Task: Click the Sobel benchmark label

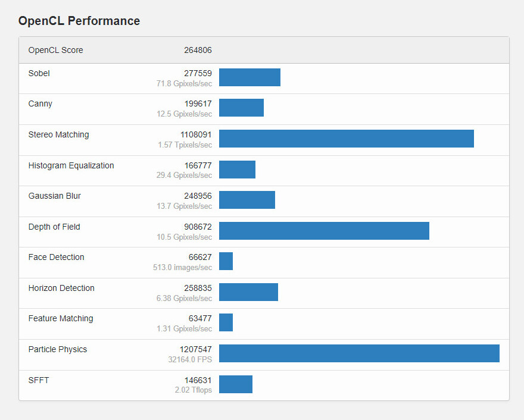Action: 39,73
